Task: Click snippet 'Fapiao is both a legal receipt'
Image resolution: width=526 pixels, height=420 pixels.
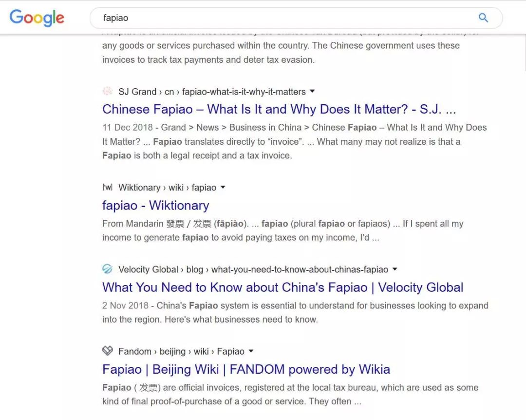Action: 197,155
